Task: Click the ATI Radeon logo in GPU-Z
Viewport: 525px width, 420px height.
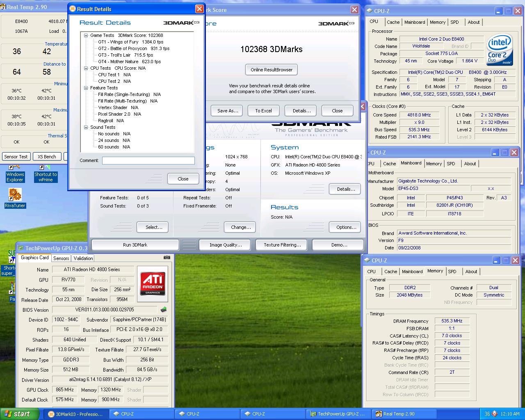Action: click(x=153, y=283)
